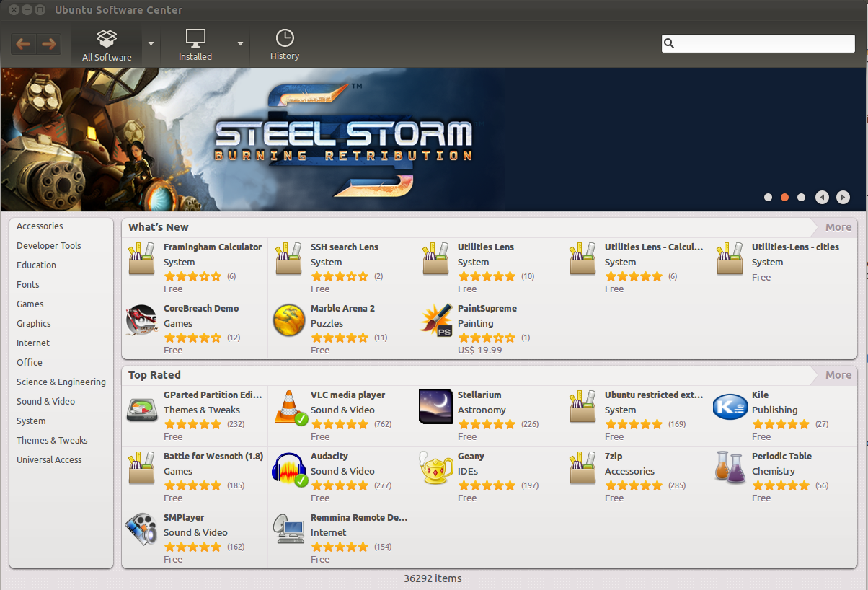Open the PaintSupreme brush icon

(x=436, y=320)
